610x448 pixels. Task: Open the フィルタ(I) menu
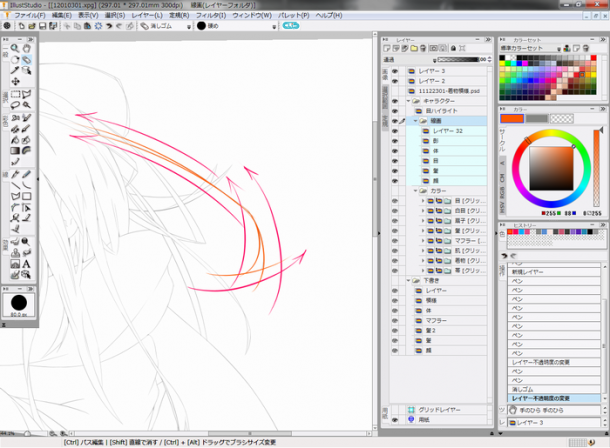pyautogui.click(x=210, y=15)
